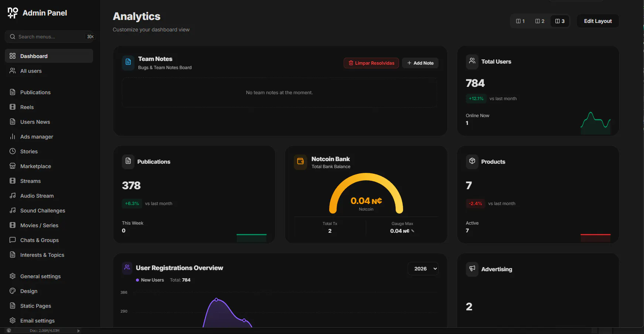Open Ads manager via its bar-chart icon

pos(13,137)
